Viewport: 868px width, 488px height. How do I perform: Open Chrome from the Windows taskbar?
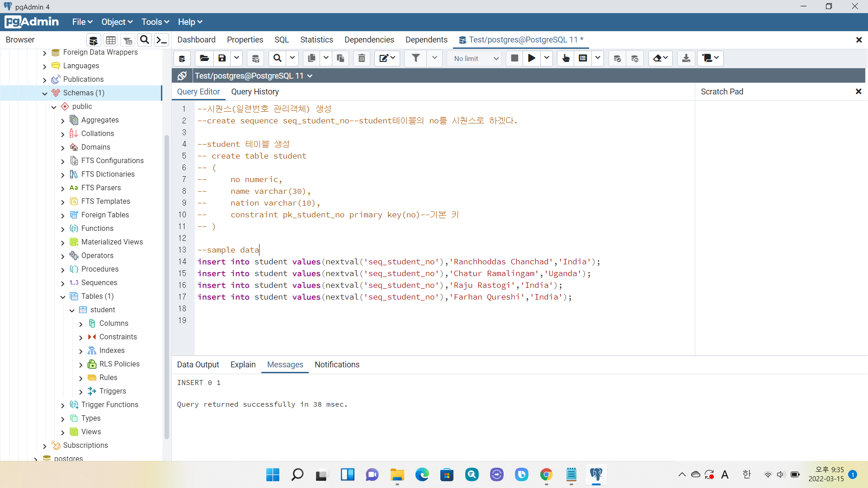546,474
